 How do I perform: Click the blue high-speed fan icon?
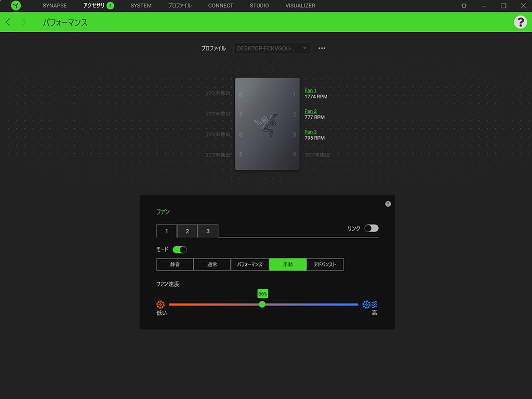(370, 304)
